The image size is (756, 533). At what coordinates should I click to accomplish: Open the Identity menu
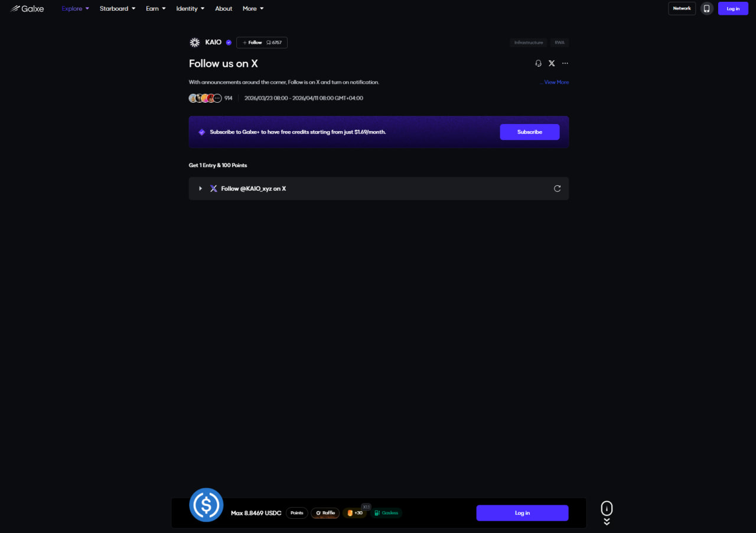coord(190,8)
